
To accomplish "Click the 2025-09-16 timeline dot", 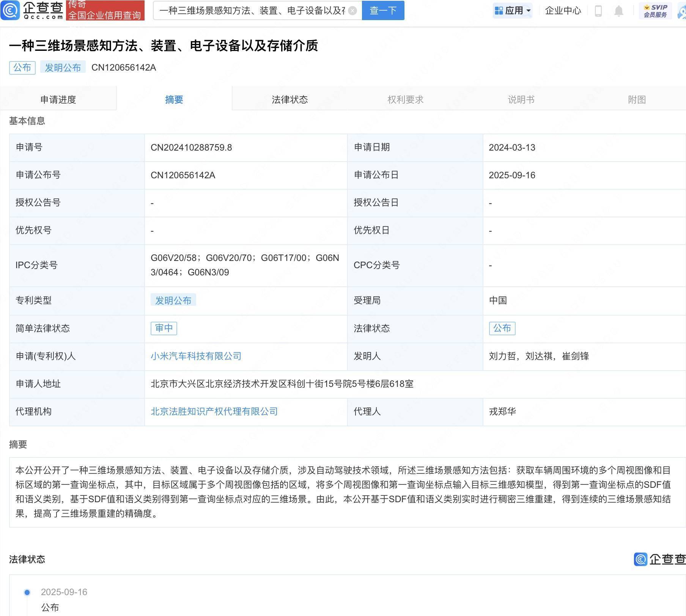I will coord(27,592).
